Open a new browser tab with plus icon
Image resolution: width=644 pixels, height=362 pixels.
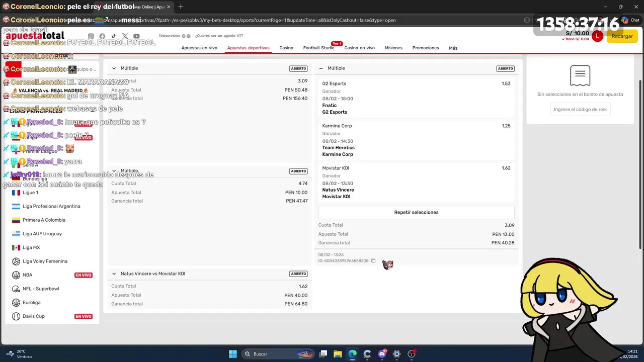pos(181,7)
